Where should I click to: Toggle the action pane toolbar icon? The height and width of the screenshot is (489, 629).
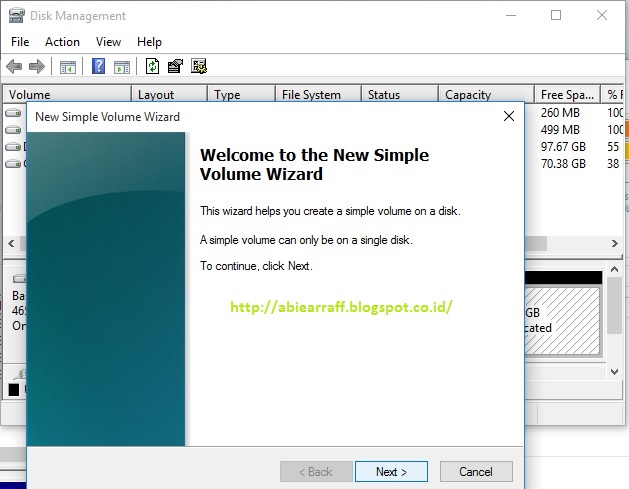click(122, 67)
